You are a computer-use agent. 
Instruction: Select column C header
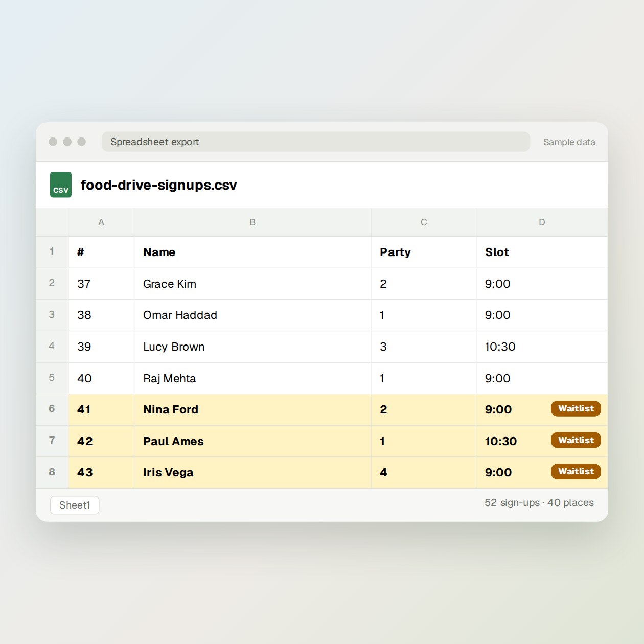pos(424,222)
